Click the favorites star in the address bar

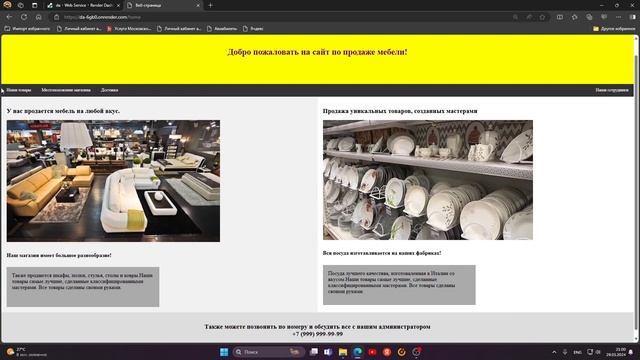[542, 17]
